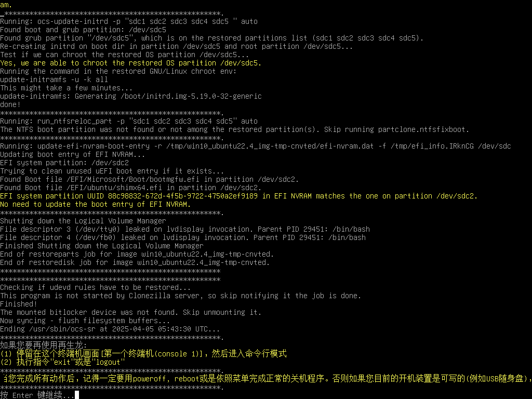Screen dimensions: 532x399
Task: Click the 'am.' text in the first line
Action: (6, 5)
